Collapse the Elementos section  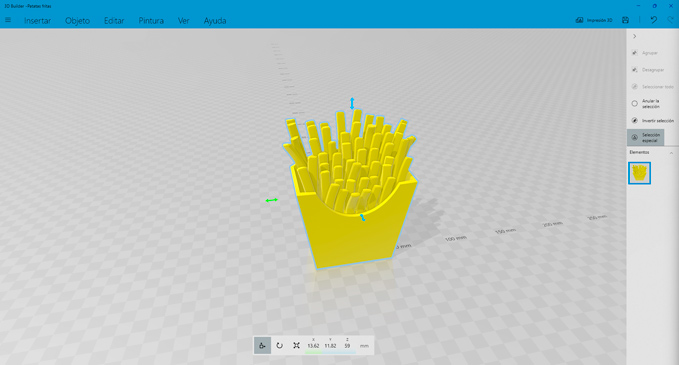pos(671,153)
